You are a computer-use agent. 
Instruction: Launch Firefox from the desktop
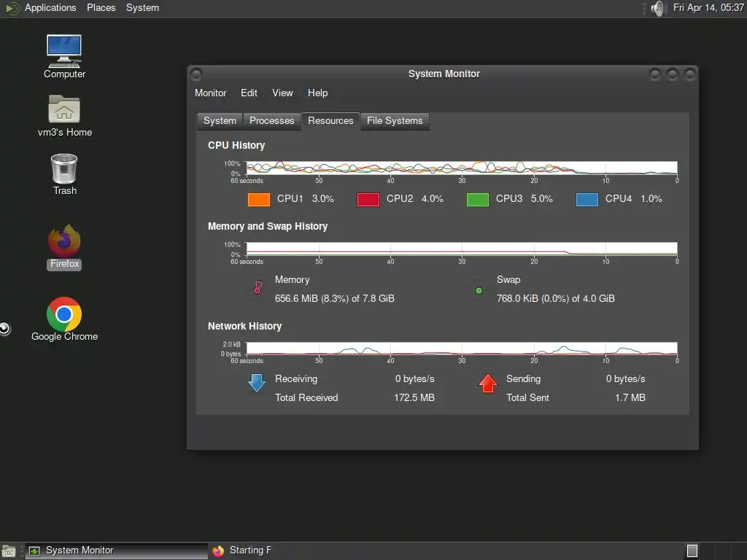[x=64, y=247]
